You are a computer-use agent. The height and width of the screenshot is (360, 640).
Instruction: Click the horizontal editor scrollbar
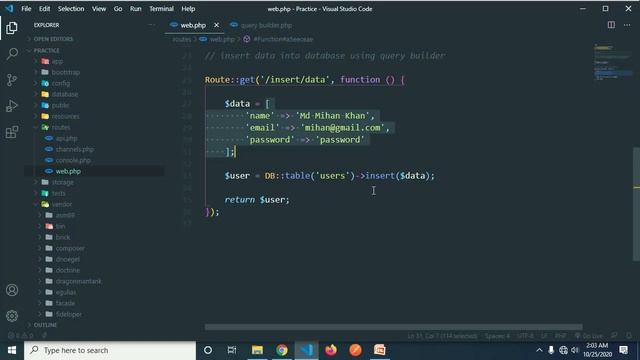point(393,327)
